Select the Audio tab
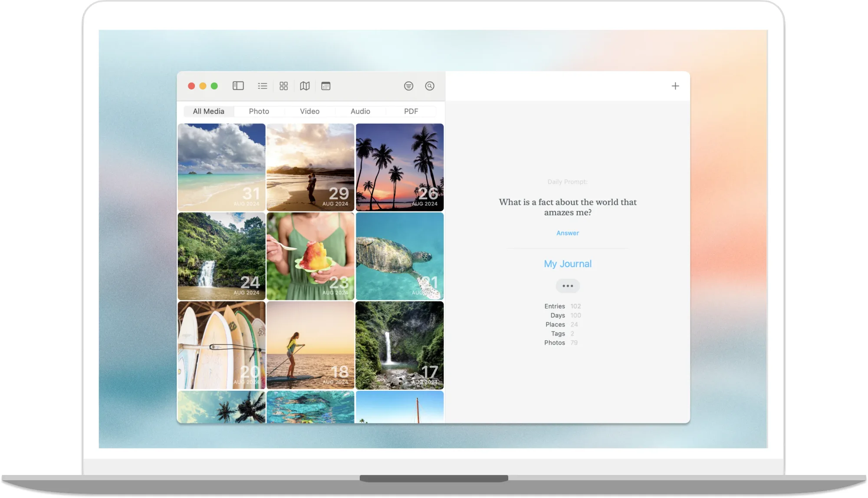 (x=360, y=111)
